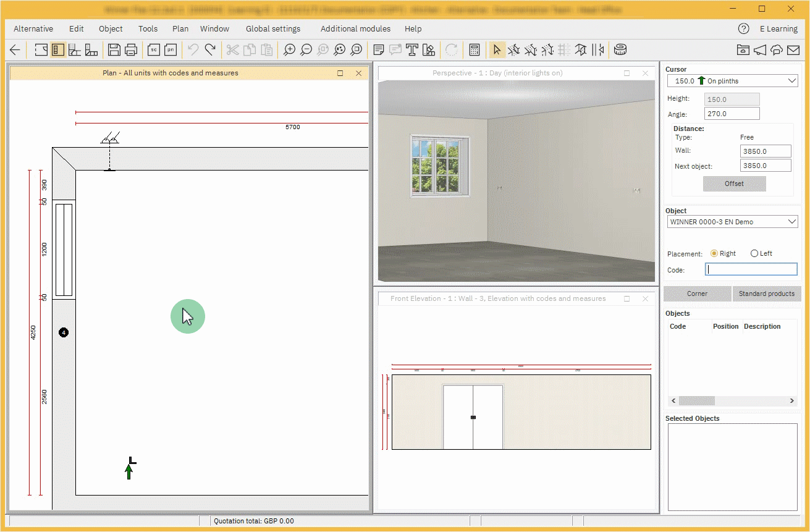This screenshot has height=532, width=810.
Task: Open the Additional modules menu
Action: click(355, 28)
